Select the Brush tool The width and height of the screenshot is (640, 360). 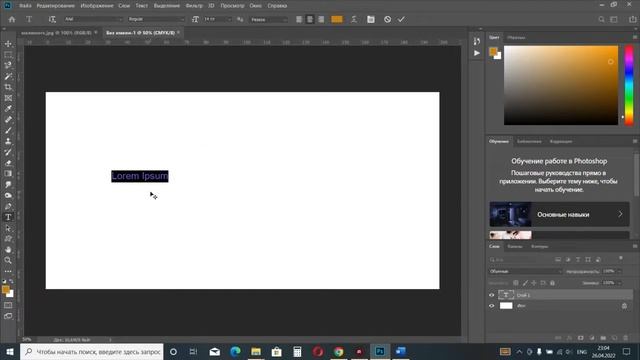pos(8,130)
